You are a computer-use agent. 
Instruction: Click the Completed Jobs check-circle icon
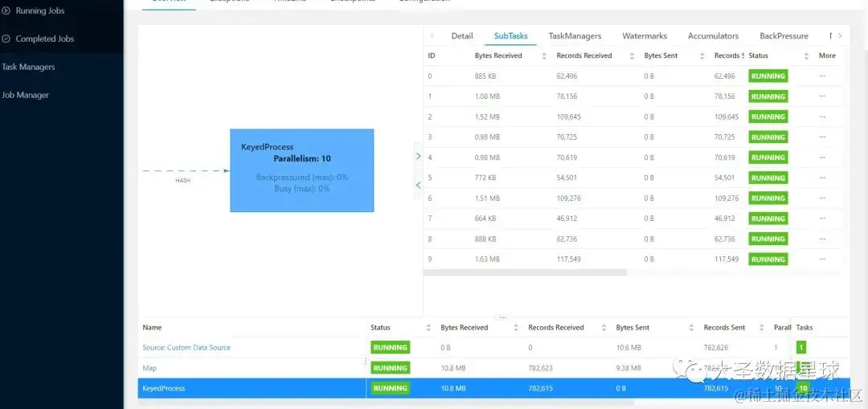pos(6,39)
